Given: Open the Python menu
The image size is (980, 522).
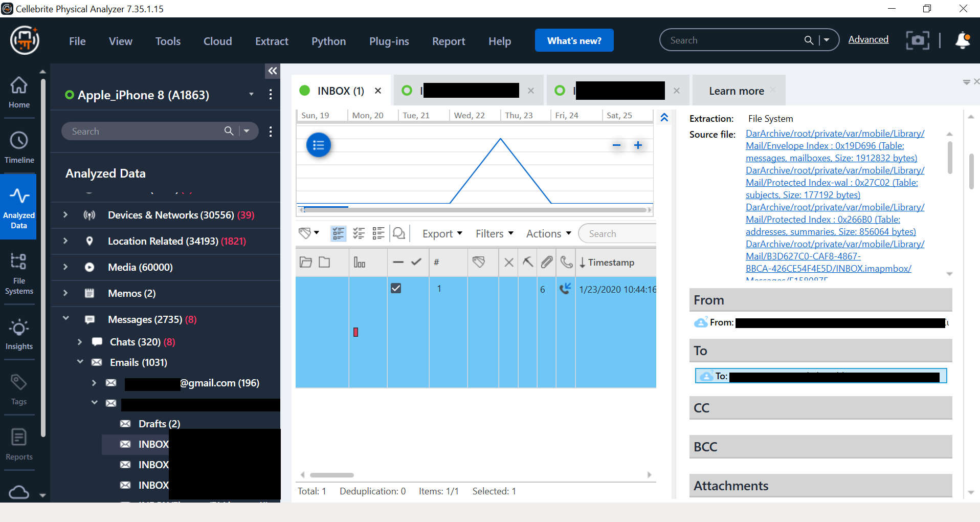Looking at the screenshot, I should [x=328, y=41].
